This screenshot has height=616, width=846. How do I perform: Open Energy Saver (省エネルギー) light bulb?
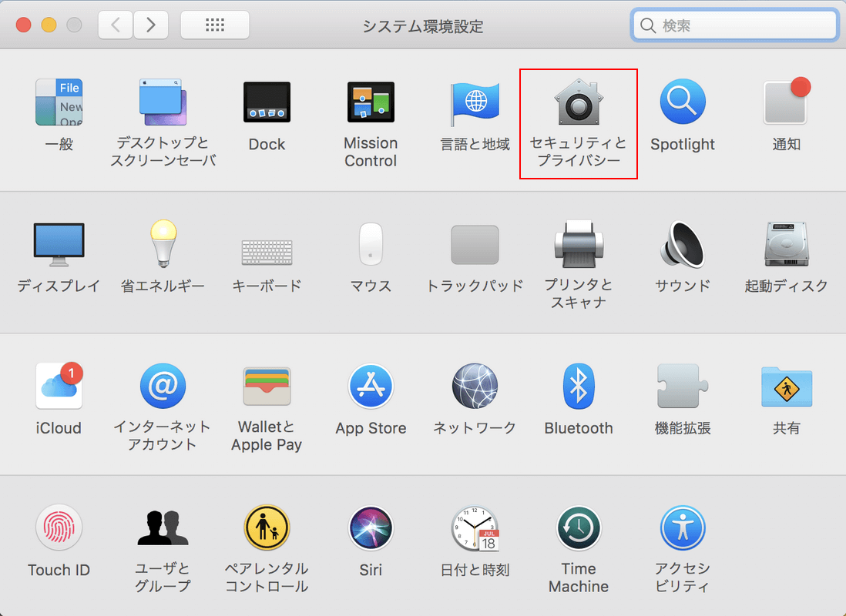[163, 244]
